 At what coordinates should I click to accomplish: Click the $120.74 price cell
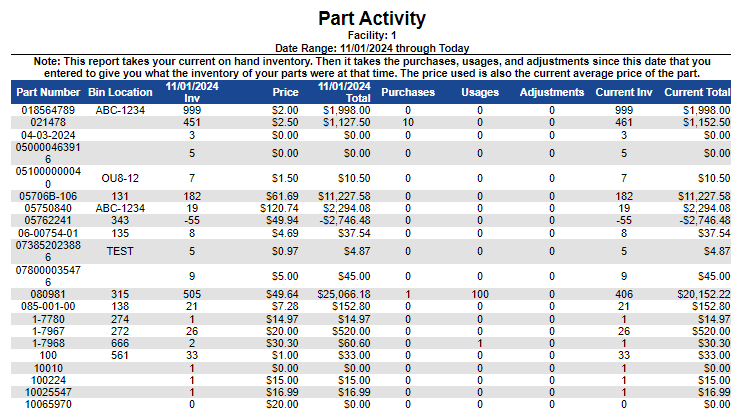(x=279, y=208)
